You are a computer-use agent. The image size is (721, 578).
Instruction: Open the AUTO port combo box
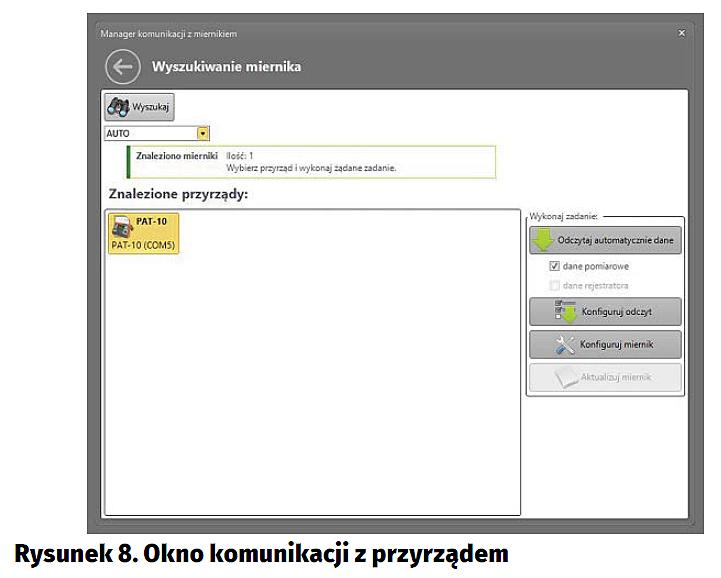pos(151,133)
